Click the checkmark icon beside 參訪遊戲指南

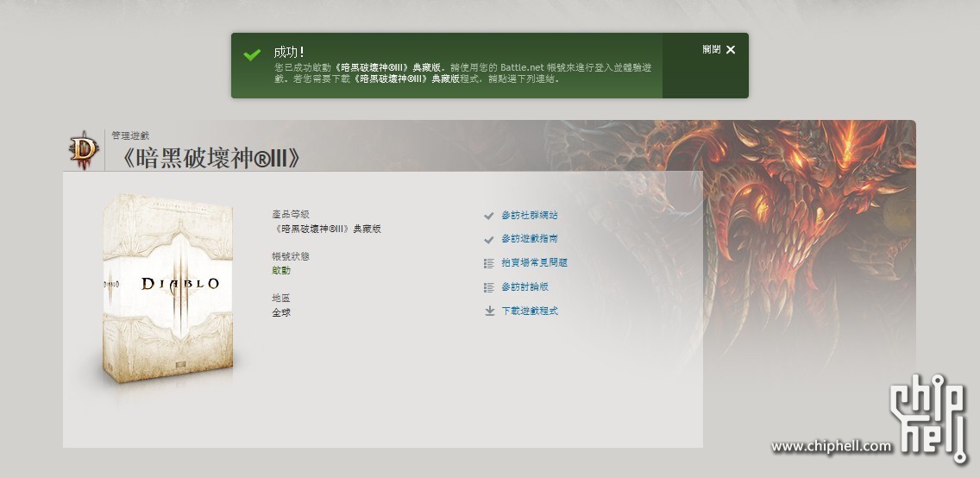(489, 239)
